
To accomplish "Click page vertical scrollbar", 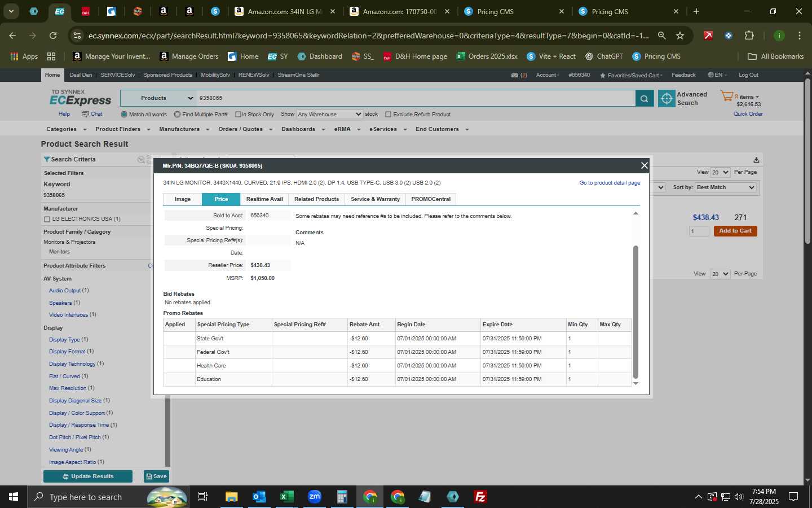I will [x=807, y=161].
